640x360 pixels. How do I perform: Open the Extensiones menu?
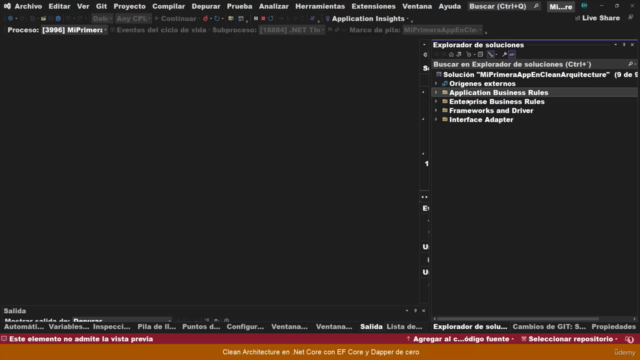(373, 6)
